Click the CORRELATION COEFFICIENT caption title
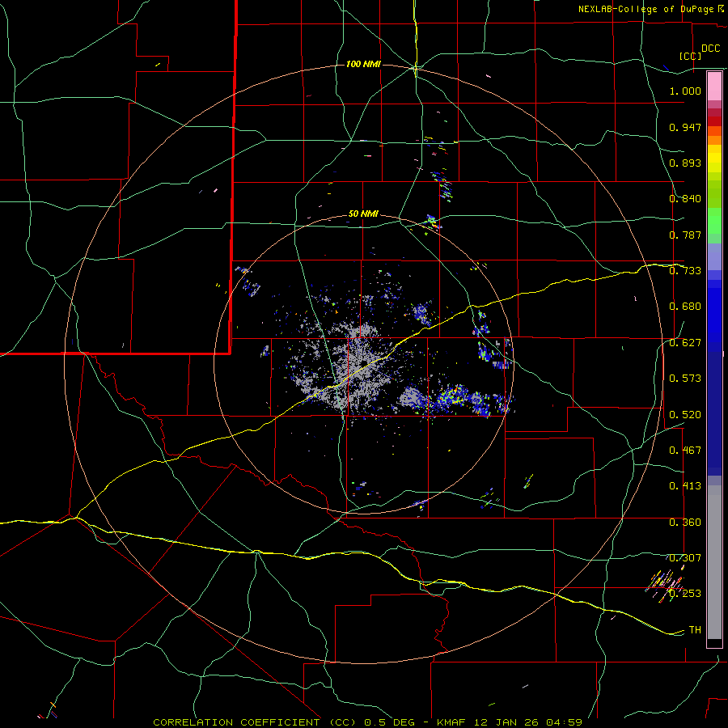 tap(236, 722)
